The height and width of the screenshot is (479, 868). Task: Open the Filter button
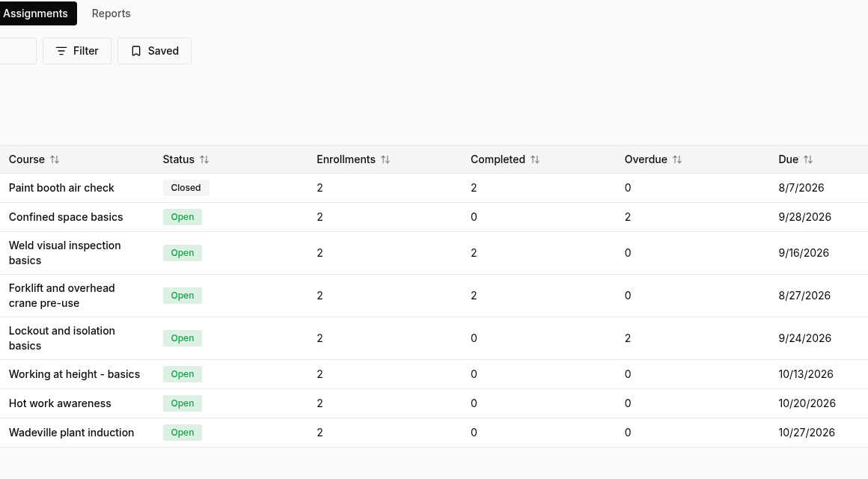(77, 51)
